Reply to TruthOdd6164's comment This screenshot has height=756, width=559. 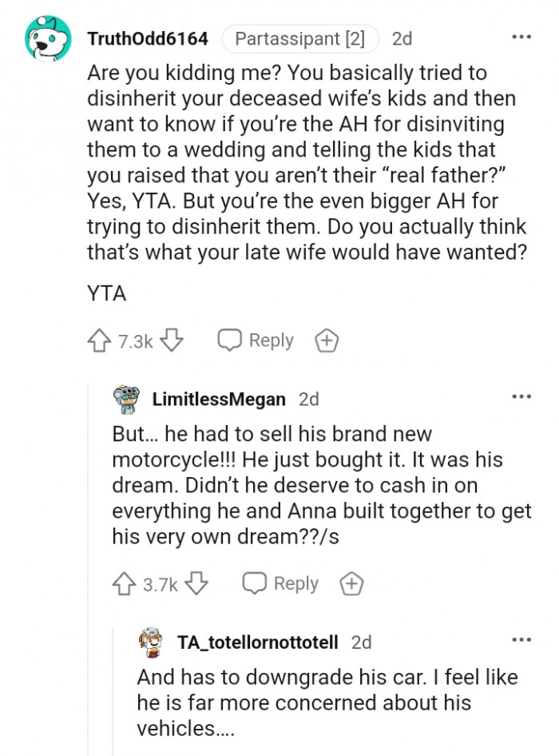[x=256, y=341]
